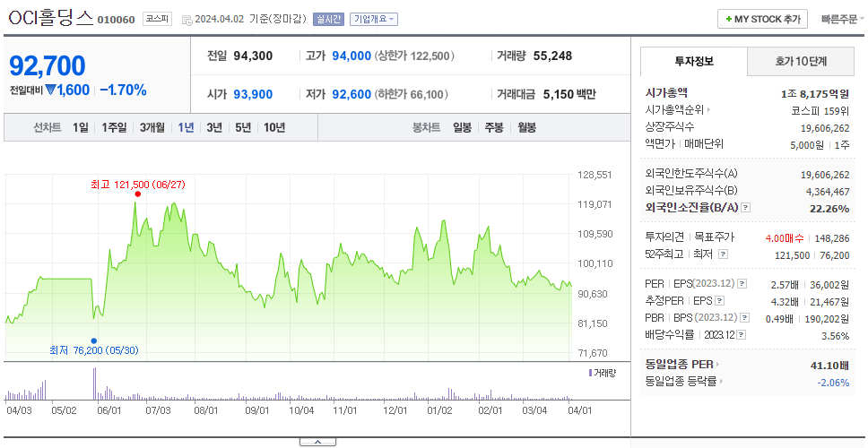Click the help icon beside 추정PER EPS

click(x=719, y=301)
